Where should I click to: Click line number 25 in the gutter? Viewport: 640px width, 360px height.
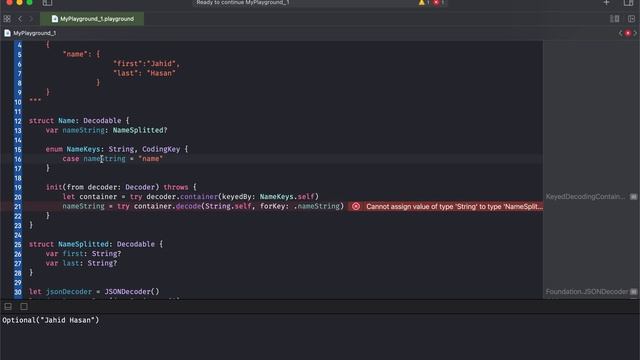click(18, 244)
